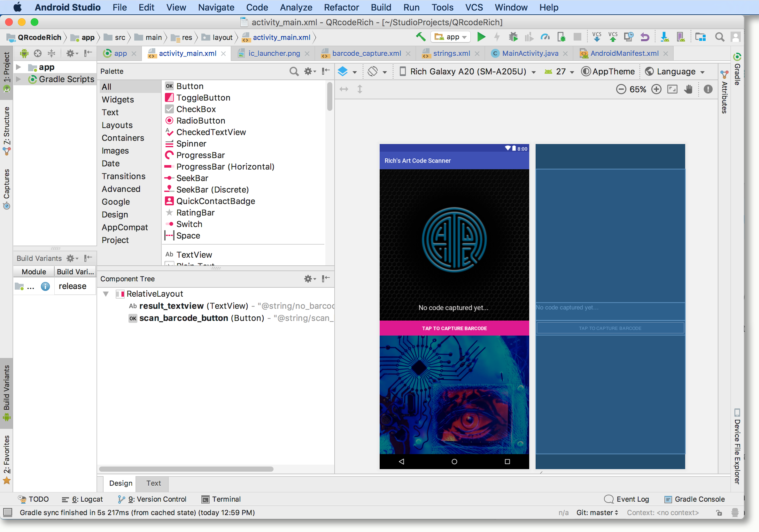This screenshot has height=532, width=759.
Task: Open AppTheme theme selector
Action: click(608, 71)
